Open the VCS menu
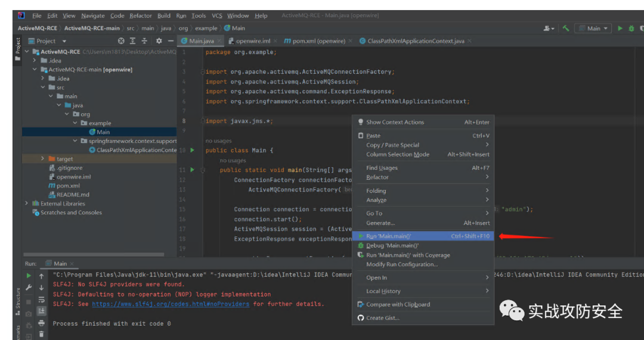Viewport: 644px width, 340px height. 217,15
